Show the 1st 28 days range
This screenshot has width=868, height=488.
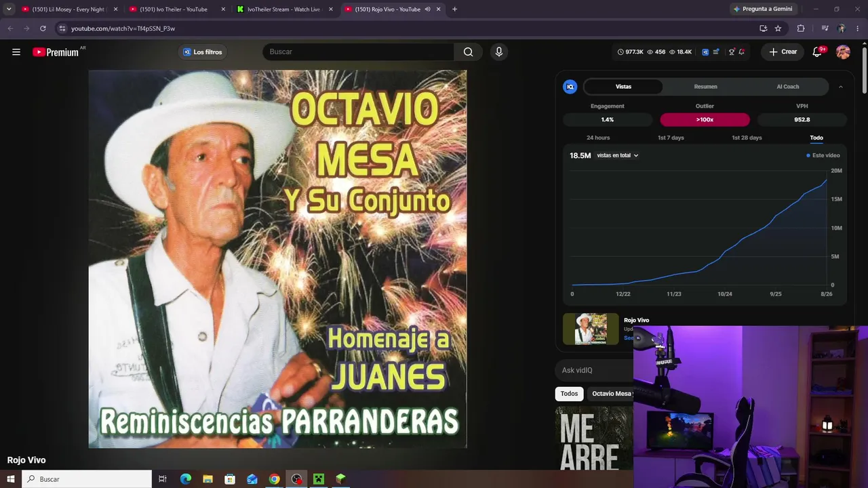click(x=747, y=138)
